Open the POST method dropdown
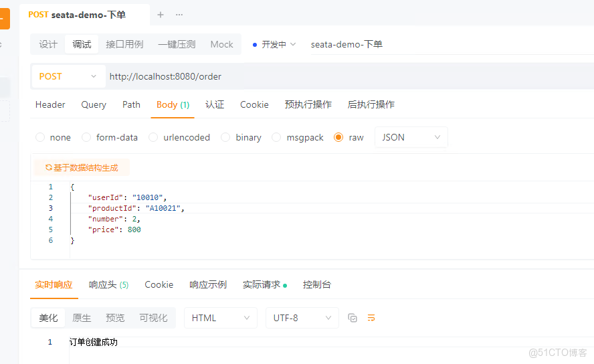594x364 pixels. tap(69, 76)
